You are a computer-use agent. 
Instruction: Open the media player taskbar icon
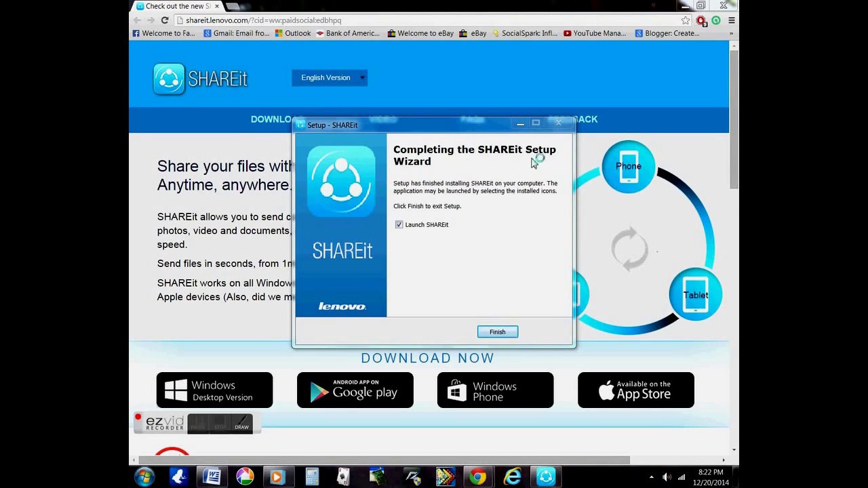pyautogui.click(x=277, y=477)
